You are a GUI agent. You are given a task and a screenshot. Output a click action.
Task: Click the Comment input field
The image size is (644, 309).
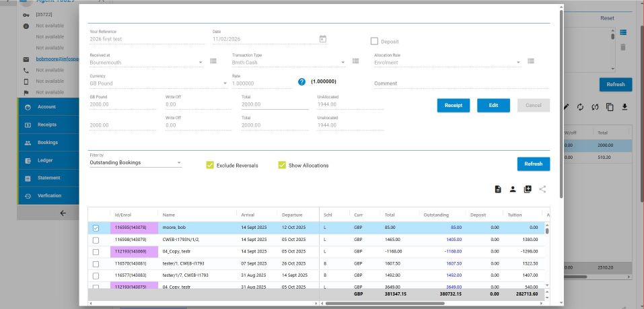click(461, 83)
